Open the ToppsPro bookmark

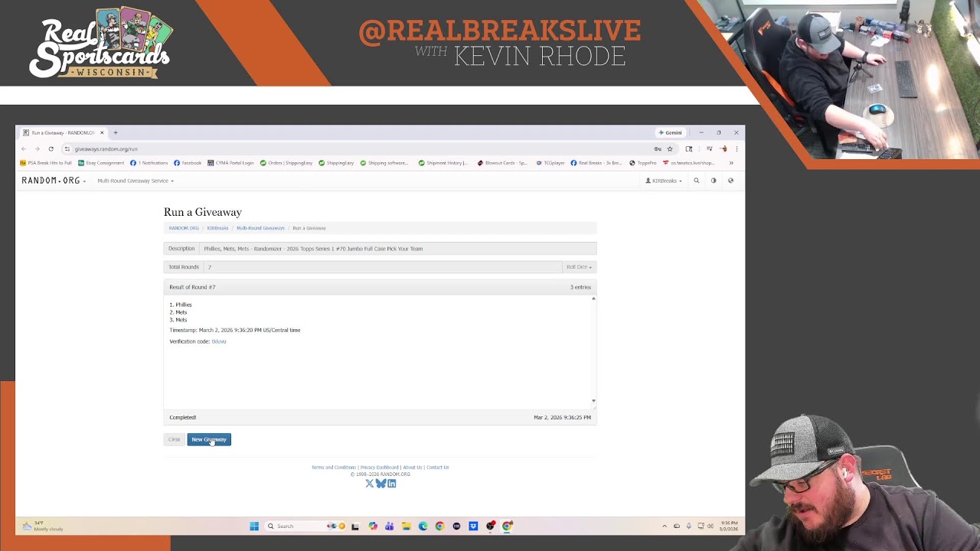pyautogui.click(x=643, y=163)
